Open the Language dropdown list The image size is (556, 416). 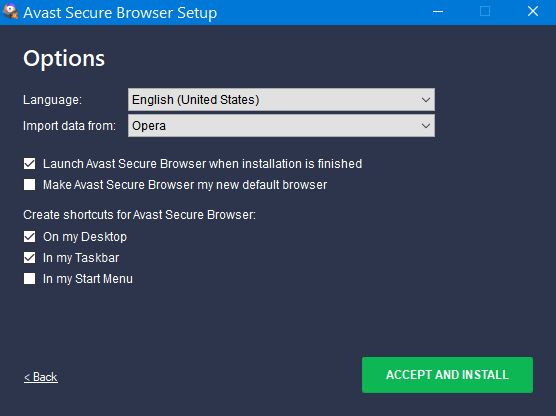(281, 100)
